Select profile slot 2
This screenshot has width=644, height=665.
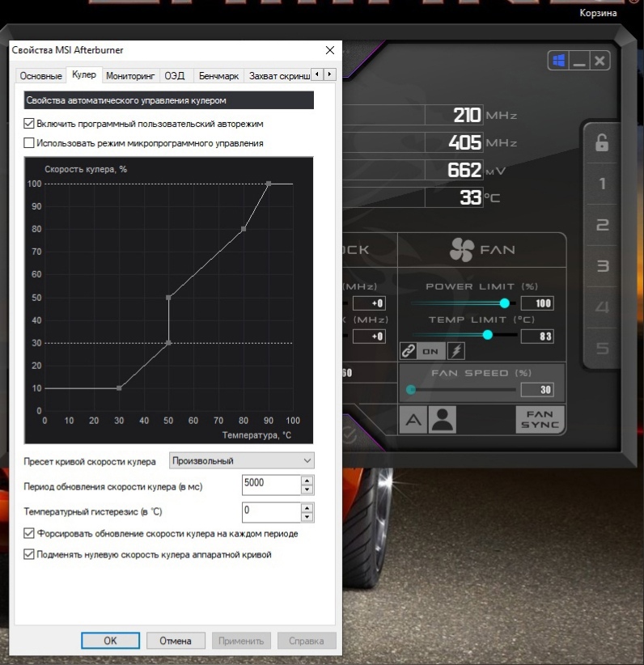(x=602, y=225)
